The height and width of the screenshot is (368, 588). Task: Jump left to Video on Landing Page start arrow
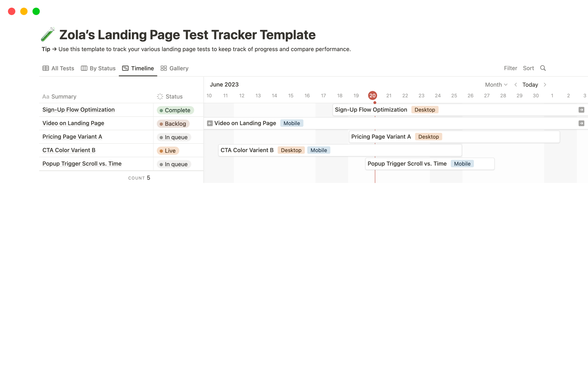click(210, 123)
